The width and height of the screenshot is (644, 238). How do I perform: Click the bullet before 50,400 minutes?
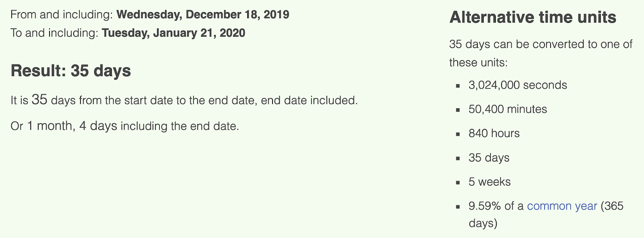(458, 110)
